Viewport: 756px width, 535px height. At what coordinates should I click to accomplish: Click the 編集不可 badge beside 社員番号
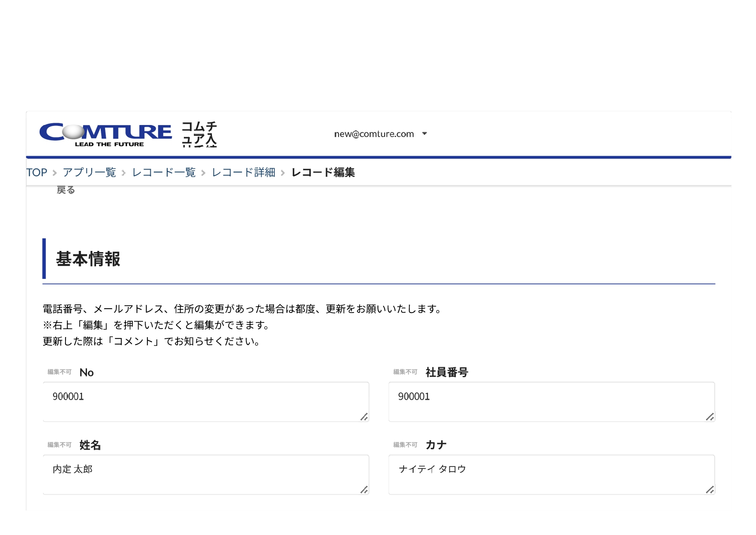(x=405, y=372)
